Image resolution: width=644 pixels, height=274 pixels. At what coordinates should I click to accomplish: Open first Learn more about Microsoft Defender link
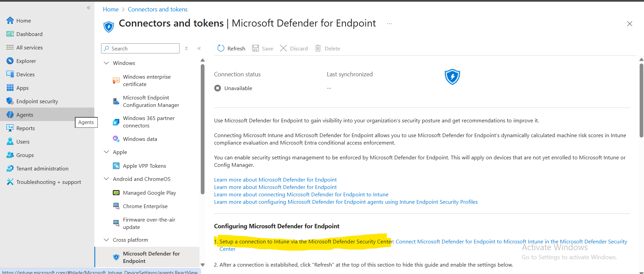click(275, 180)
